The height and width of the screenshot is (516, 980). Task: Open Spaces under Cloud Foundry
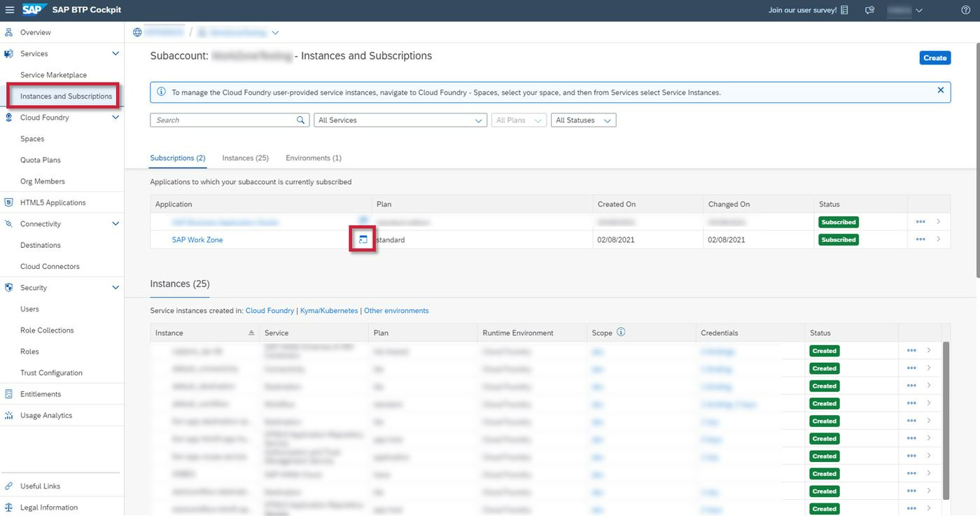[x=32, y=139]
